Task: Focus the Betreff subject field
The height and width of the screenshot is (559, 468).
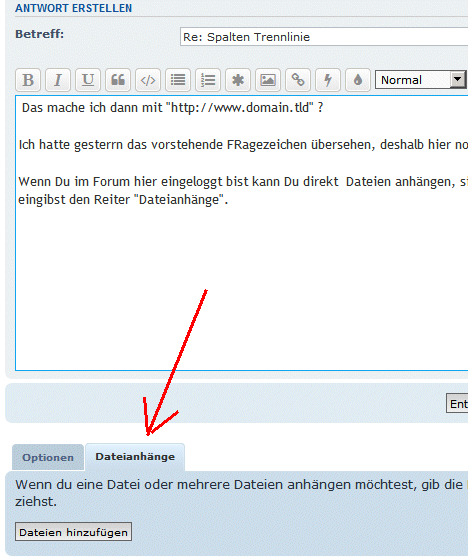Action: [x=324, y=36]
